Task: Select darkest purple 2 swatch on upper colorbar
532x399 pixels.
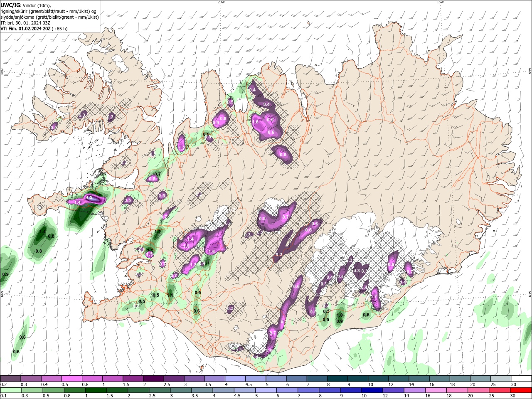Action: tap(153, 379)
